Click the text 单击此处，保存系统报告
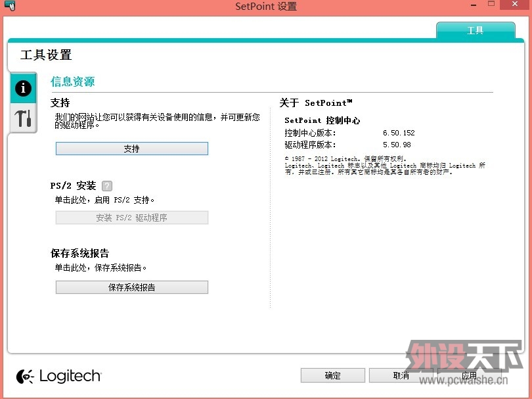The image size is (532, 399). tap(100, 268)
